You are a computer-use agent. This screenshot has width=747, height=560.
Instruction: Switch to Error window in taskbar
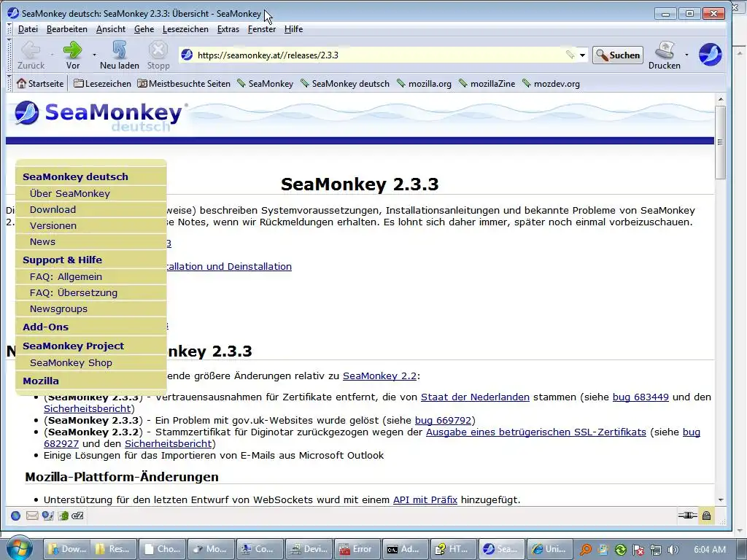(x=356, y=549)
